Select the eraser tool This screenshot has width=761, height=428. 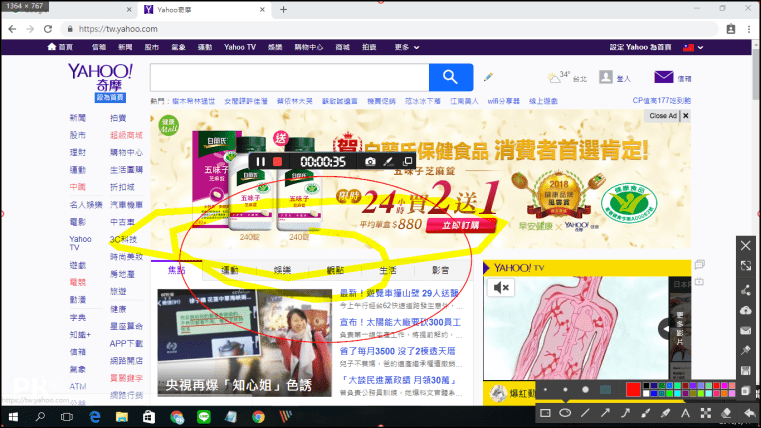pos(726,413)
